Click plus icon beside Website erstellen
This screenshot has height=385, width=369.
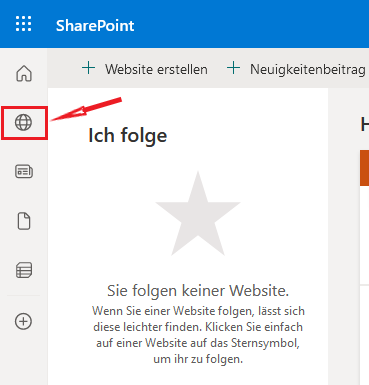[88, 68]
